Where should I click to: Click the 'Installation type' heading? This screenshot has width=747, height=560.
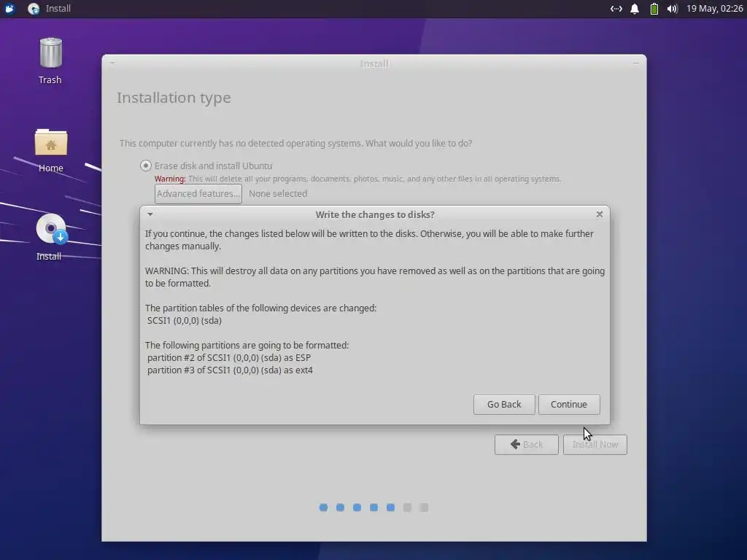coord(174,98)
